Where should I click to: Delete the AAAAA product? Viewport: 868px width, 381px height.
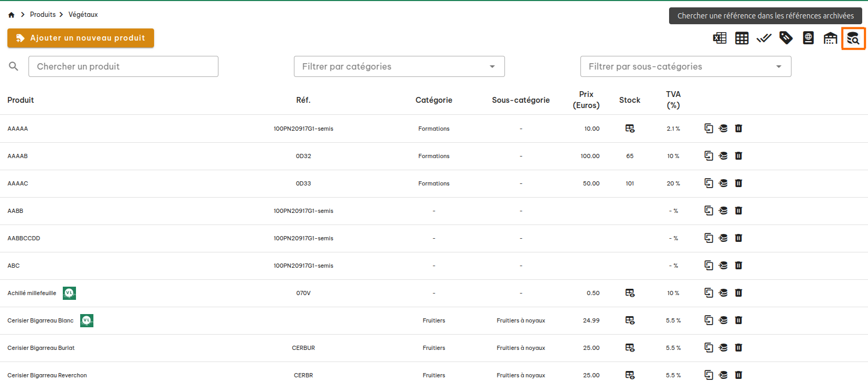(x=738, y=129)
